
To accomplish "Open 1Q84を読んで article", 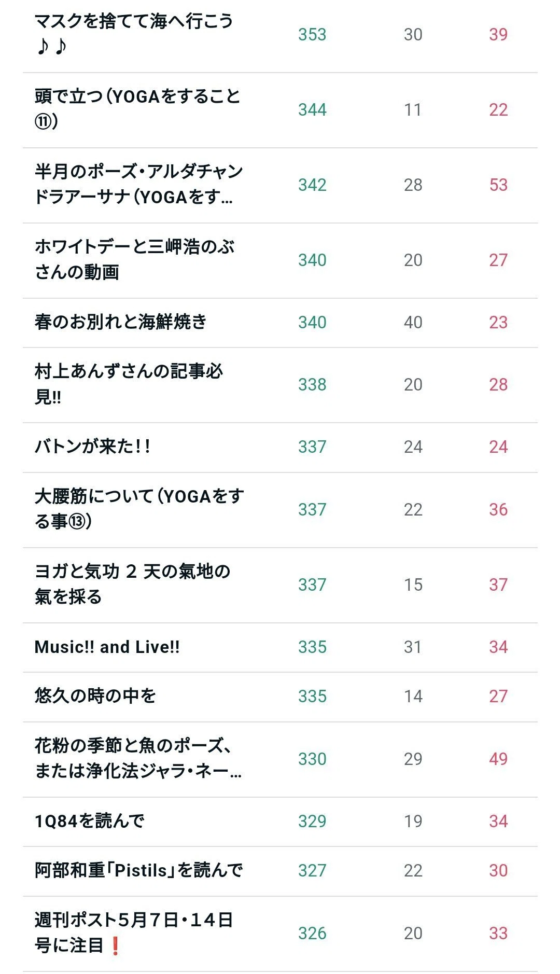I will [89, 821].
